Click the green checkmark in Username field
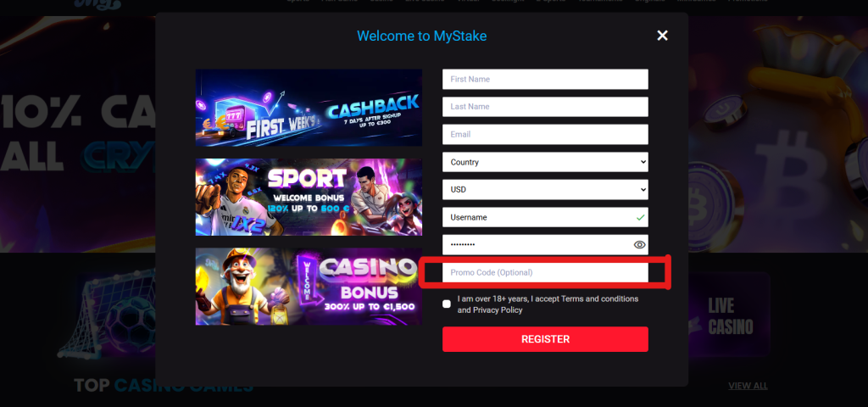 [640, 218]
